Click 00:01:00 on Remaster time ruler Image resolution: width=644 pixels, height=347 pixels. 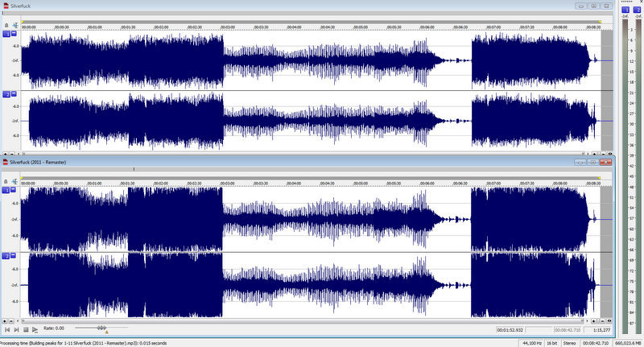point(94,183)
